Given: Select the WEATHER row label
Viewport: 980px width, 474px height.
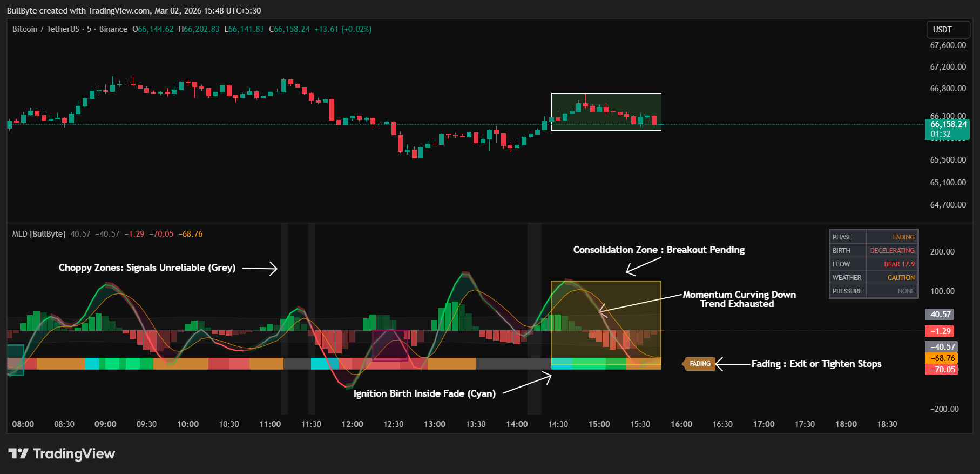Looking at the screenshot, I should (847, 278).
